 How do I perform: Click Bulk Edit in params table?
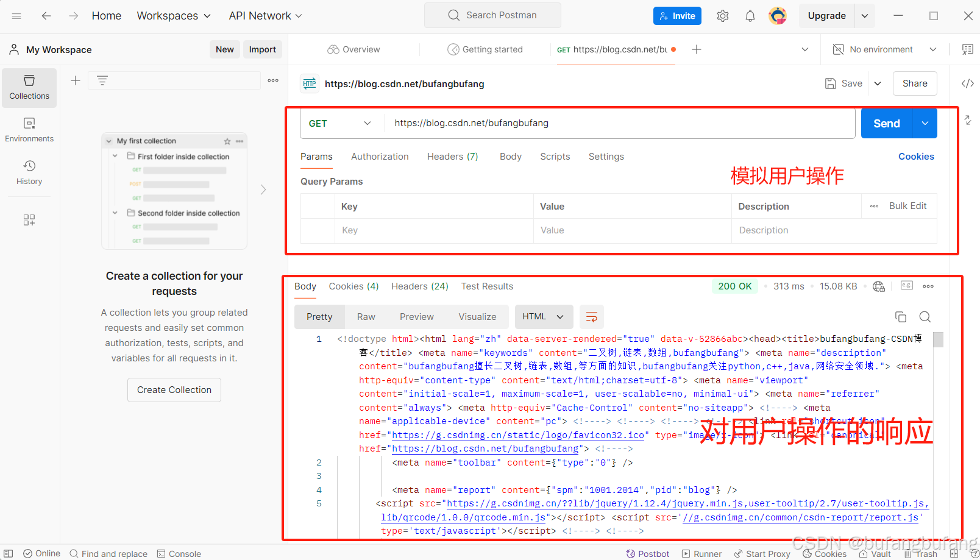click(x=907, y=206)
